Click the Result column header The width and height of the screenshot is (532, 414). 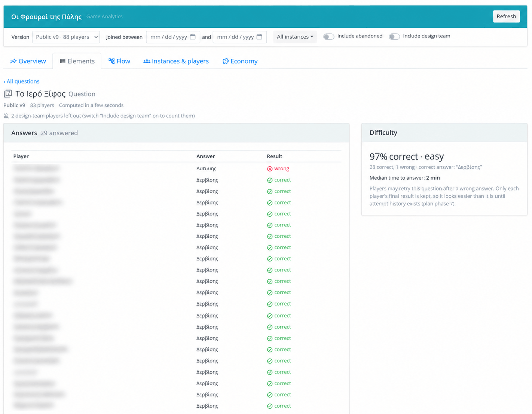click(x=274, y=156)
